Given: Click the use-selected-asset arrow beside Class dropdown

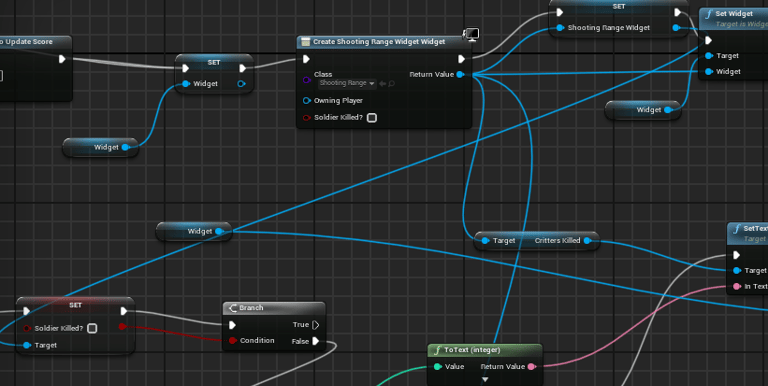Looking at the screenshot, I should 383,84.
